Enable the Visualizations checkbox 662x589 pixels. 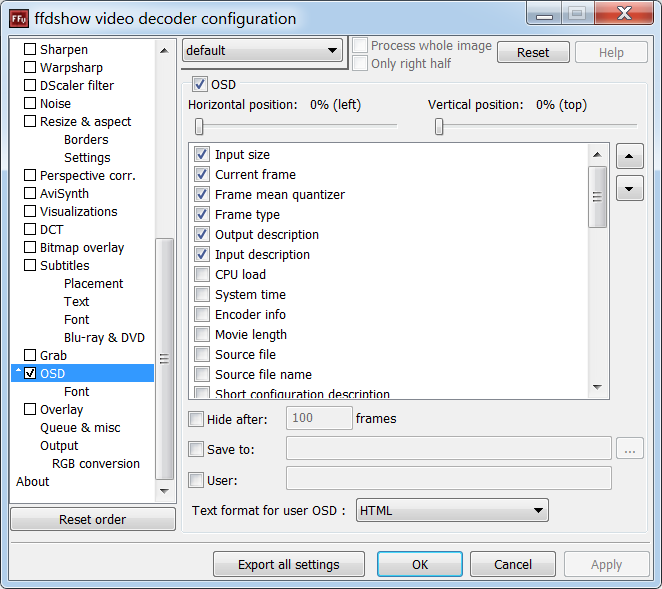(x=30, y=211)
